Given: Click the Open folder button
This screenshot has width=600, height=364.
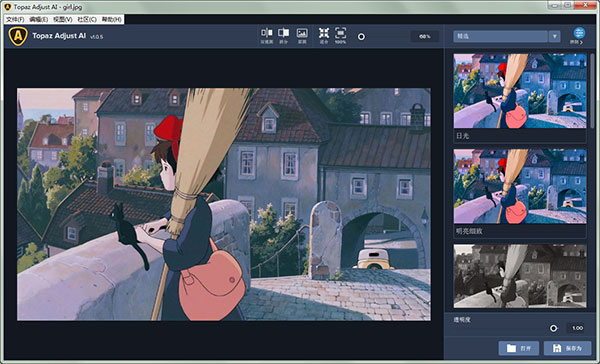Looking at the screenshot, I should click(519, 348).
